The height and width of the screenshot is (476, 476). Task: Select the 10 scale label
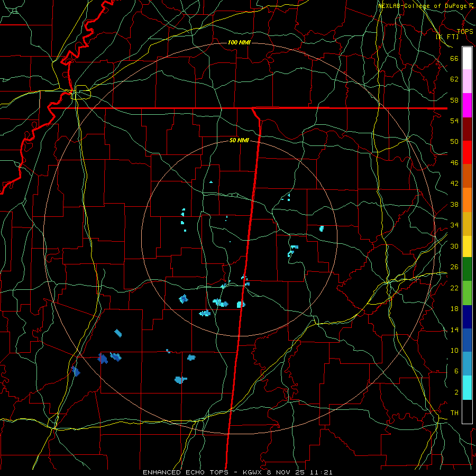454,350
